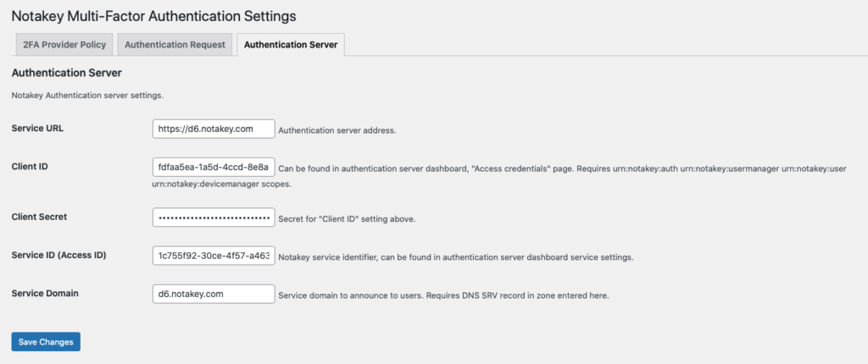
Task: Click 'Secret for "Client ID" setting above.' text
Action: pos(347,219)
